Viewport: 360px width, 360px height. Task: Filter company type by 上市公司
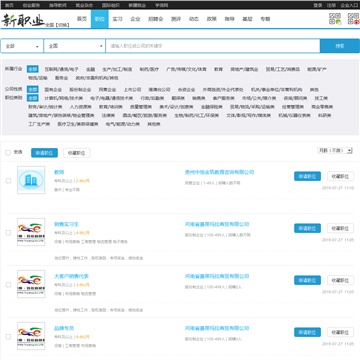[x=132, y=90]
